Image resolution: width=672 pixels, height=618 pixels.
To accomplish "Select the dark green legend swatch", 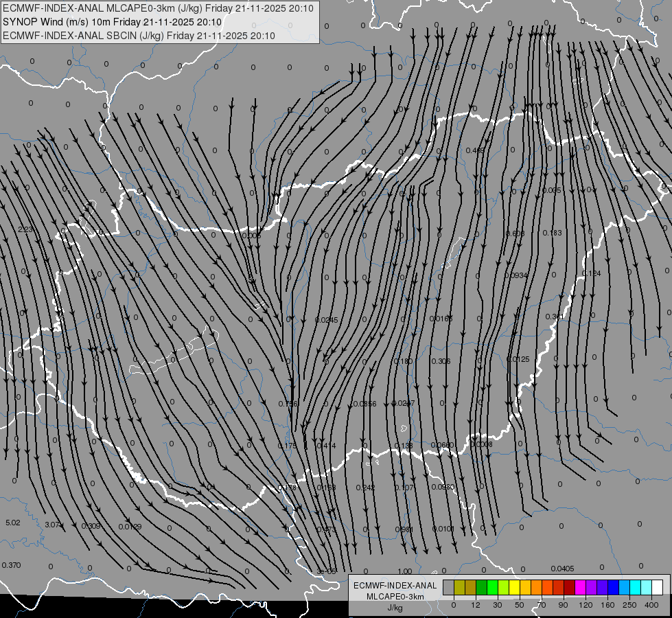I will [x=481, y=588].
